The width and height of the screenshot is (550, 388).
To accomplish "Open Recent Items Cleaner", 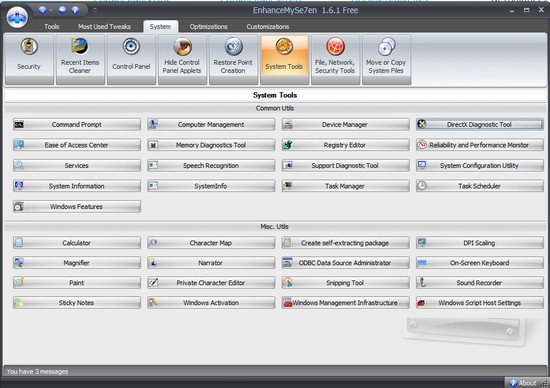I will point(80,59).
